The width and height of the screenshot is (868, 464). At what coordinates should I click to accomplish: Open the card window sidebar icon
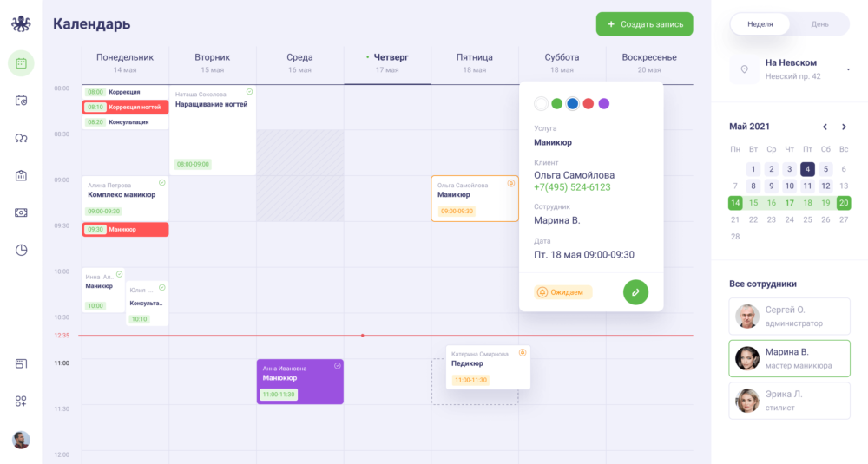pyautogui.click(x=21, y=363)
